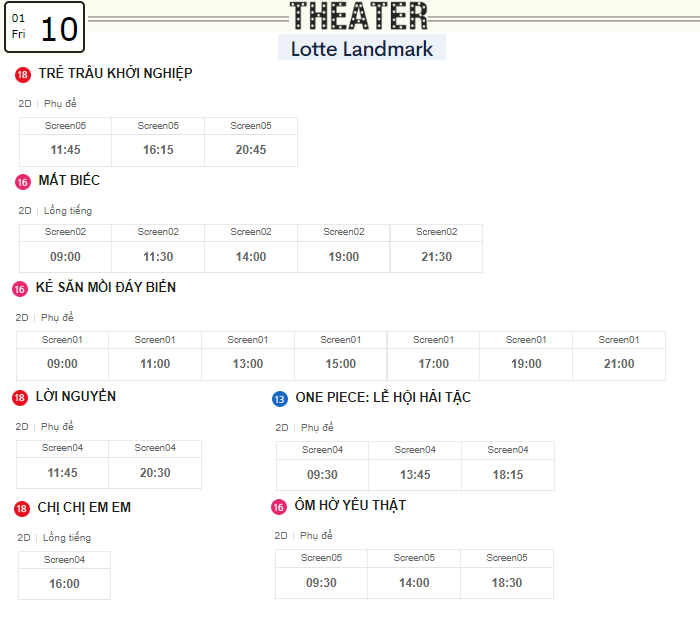
Task: Choose the 16:15 showtime for TRẺ TRÂU KHỞI NGHIỆP
Action: [158, 150]
